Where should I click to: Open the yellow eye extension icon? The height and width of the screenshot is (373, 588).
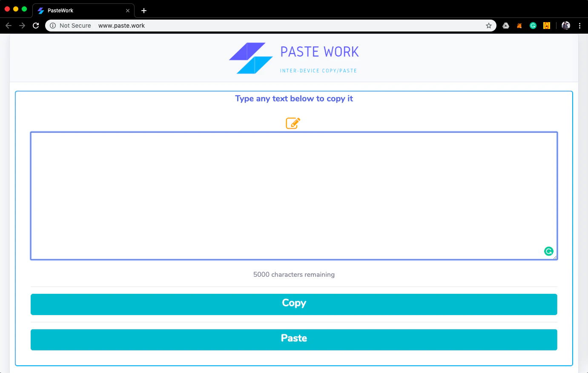pos(547,26)
